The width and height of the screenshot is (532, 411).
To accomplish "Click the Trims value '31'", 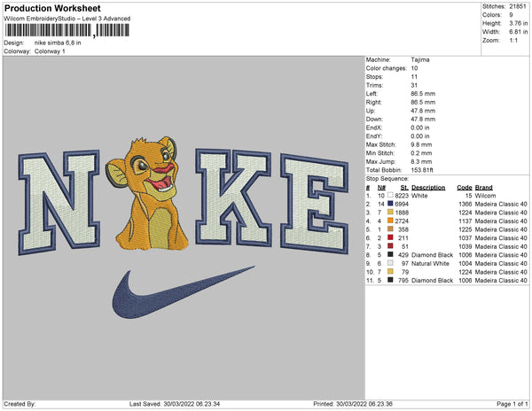I will coord(414,85).
